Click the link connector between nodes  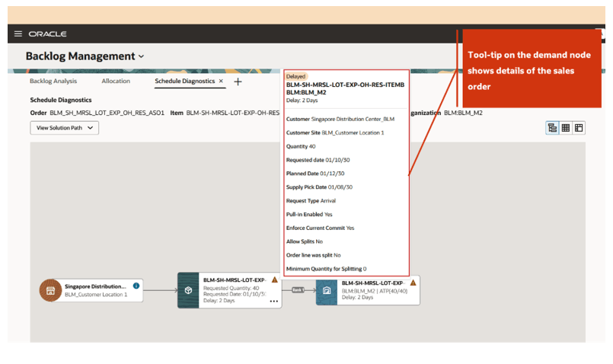coord(298,289)
